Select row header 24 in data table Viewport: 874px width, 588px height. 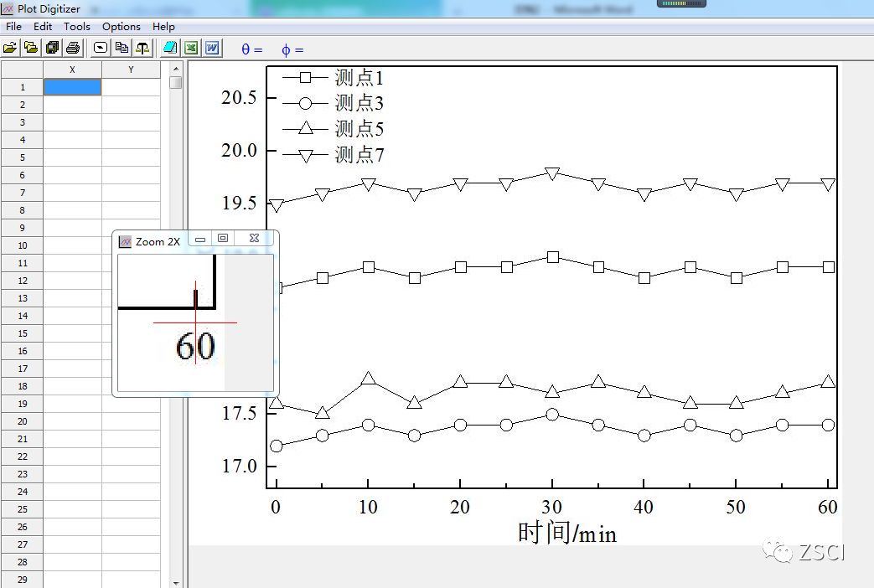22,492
